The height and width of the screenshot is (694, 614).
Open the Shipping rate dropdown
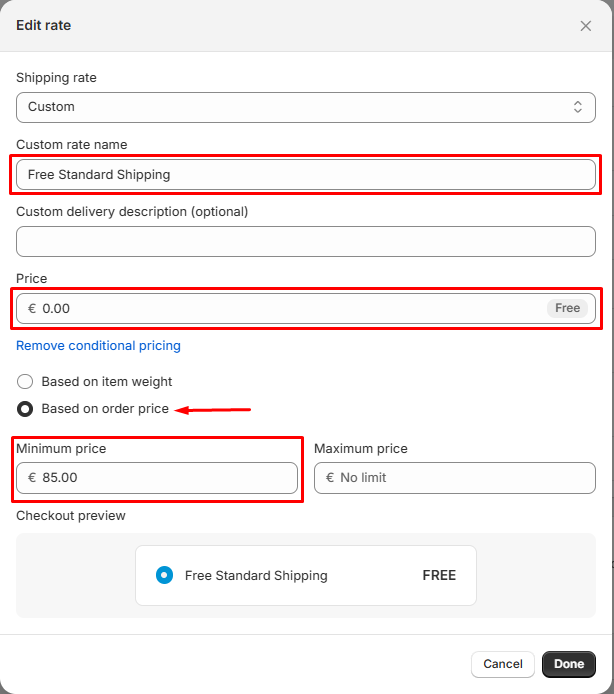pyautogui.click(x=300, y=107)
